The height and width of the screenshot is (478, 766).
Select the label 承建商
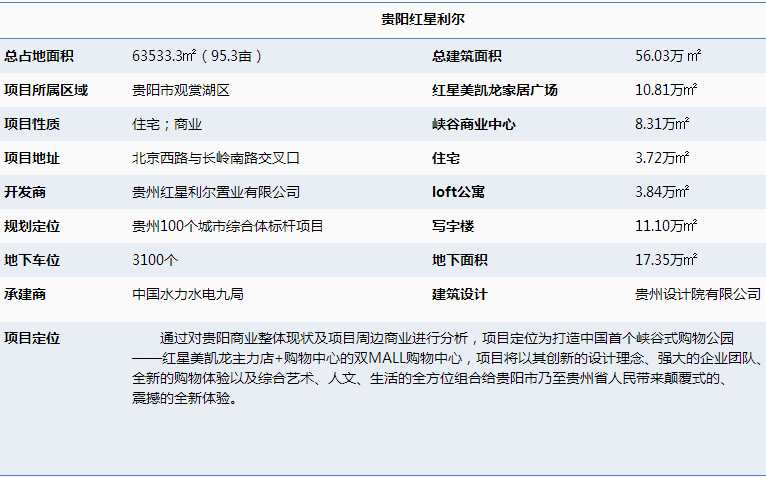pyautogui.click(x=25, y=294)
